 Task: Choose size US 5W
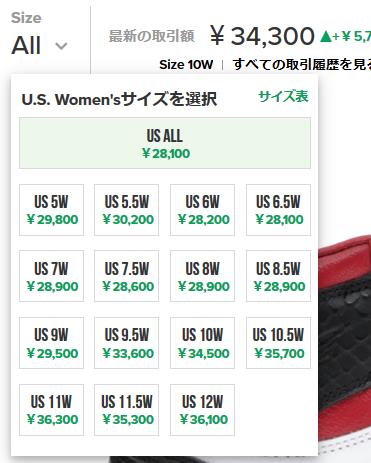[x=51, y=210]
